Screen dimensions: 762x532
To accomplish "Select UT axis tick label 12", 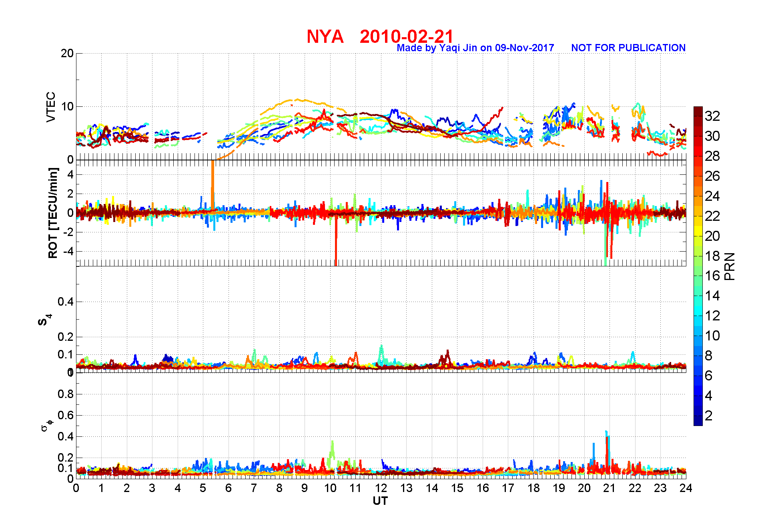I will click(x=381, y=488).
